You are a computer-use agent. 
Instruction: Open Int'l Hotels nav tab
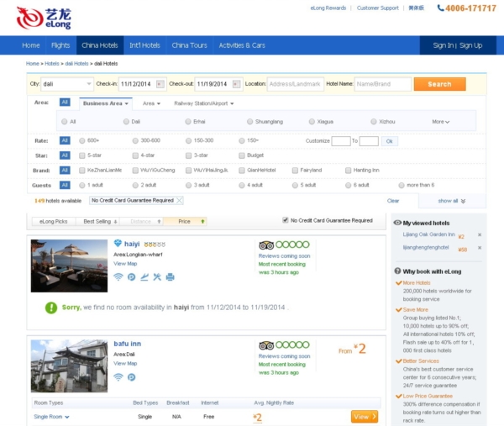tap(144, 45)
